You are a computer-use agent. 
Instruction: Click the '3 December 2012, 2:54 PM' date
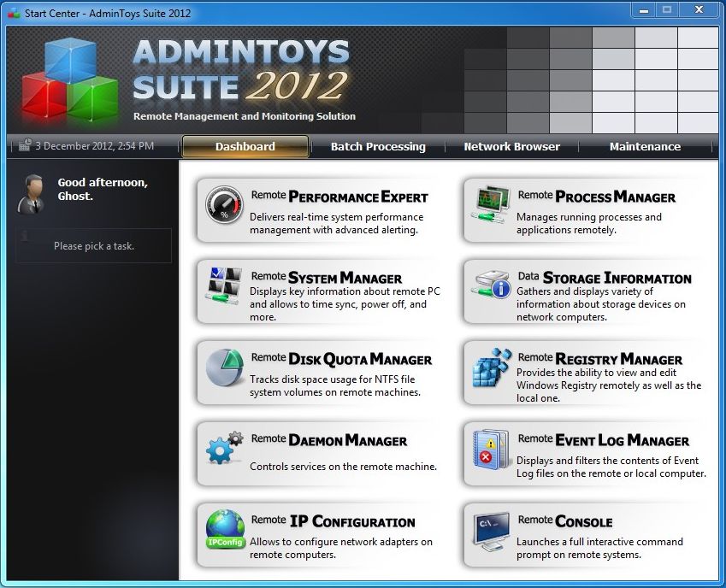[x=94, y=146]
